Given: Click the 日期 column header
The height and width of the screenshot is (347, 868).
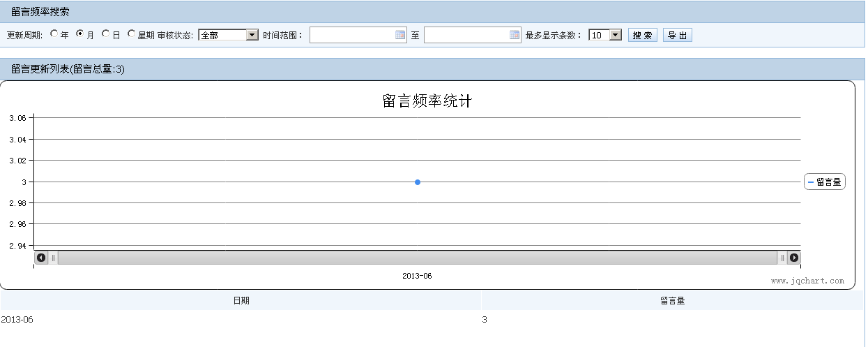Looking at the screenshot, I should (241, 300).
